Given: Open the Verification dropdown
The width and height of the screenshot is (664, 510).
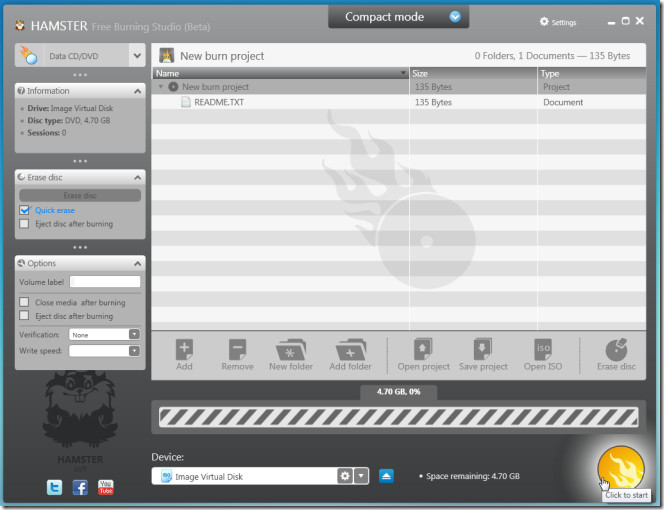Looking at the screenshot, I should (x=134, y=334).
